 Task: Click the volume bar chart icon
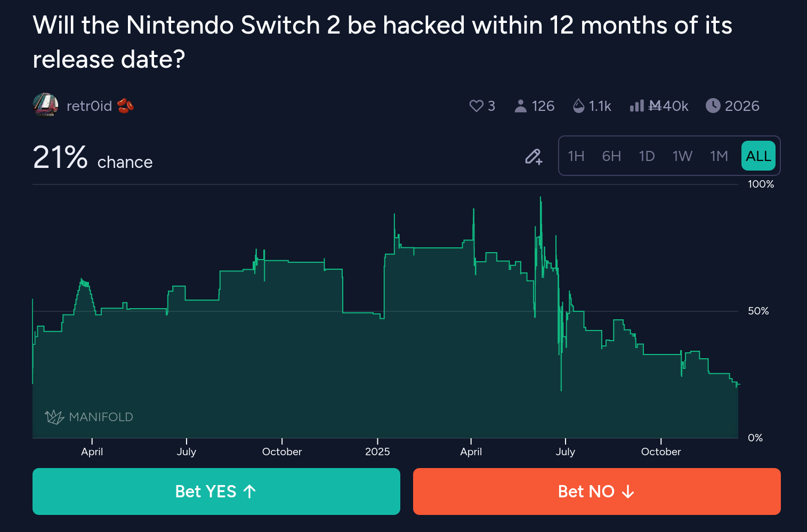pyautogui.click(x=636, y=106)
